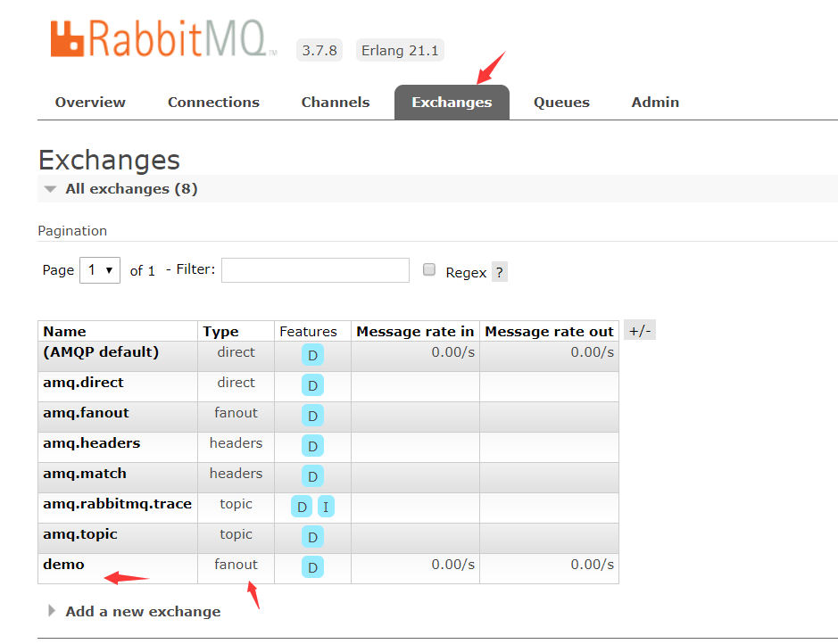Open the (AMQP default) exchange

(101, 352)
